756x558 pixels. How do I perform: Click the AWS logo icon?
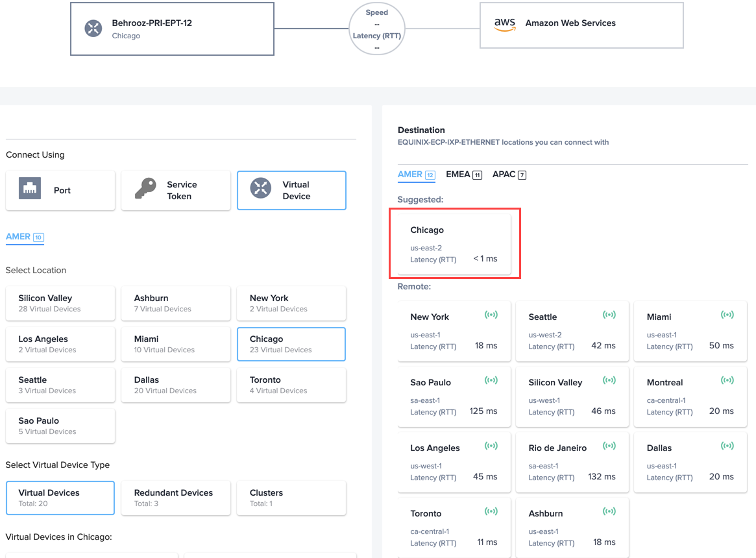point(505,24)
